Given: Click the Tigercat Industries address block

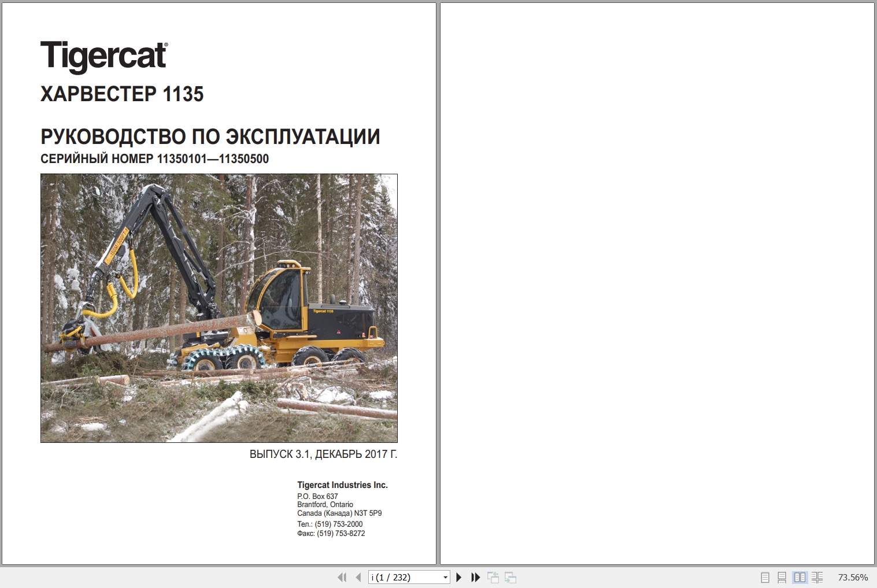Looking at the screenshot, I should pyautogui.click(x=342, y=508).
